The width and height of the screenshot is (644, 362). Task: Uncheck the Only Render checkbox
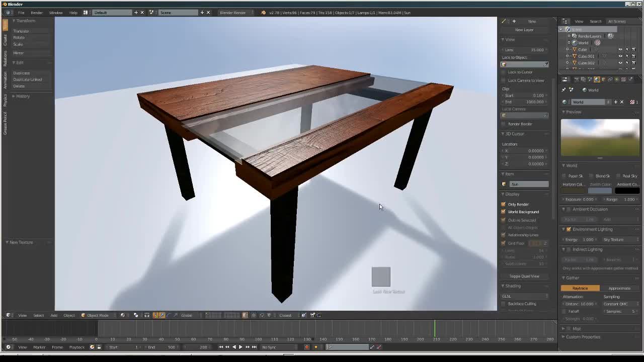tap(504, 204)
